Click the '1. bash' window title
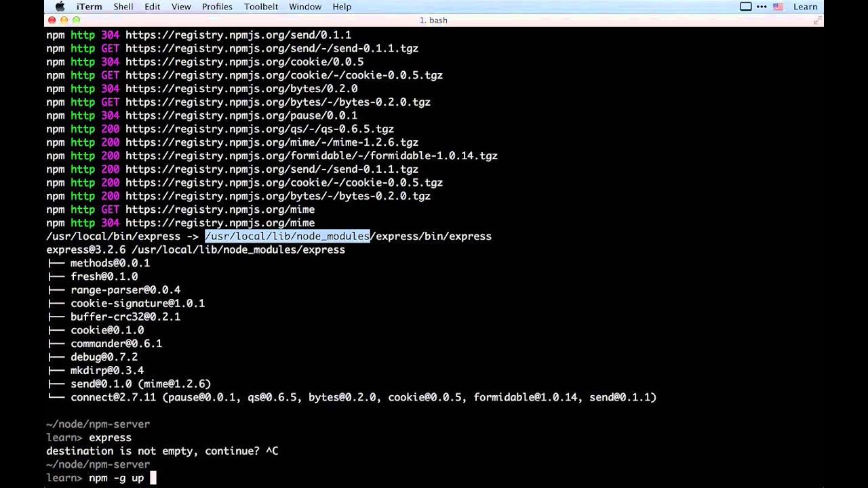The height and width of the screenshot is (488, 868). tap(433, 20)
